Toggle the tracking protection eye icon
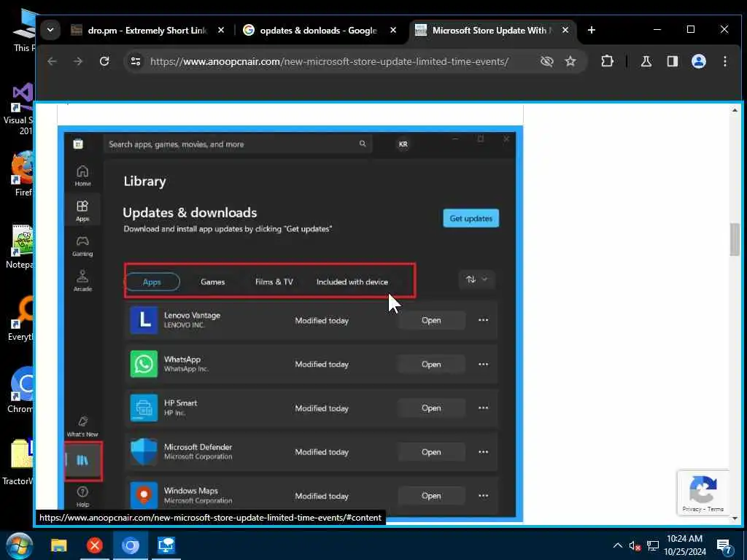This screenshot has height=560, width=747. coord(547,61)
